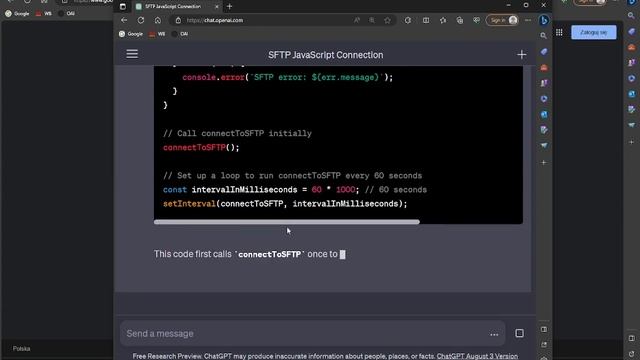The width and height of the screenshot is (640, 360).
Task: Open Google bookmark in background window
Action: pos(17,13)
